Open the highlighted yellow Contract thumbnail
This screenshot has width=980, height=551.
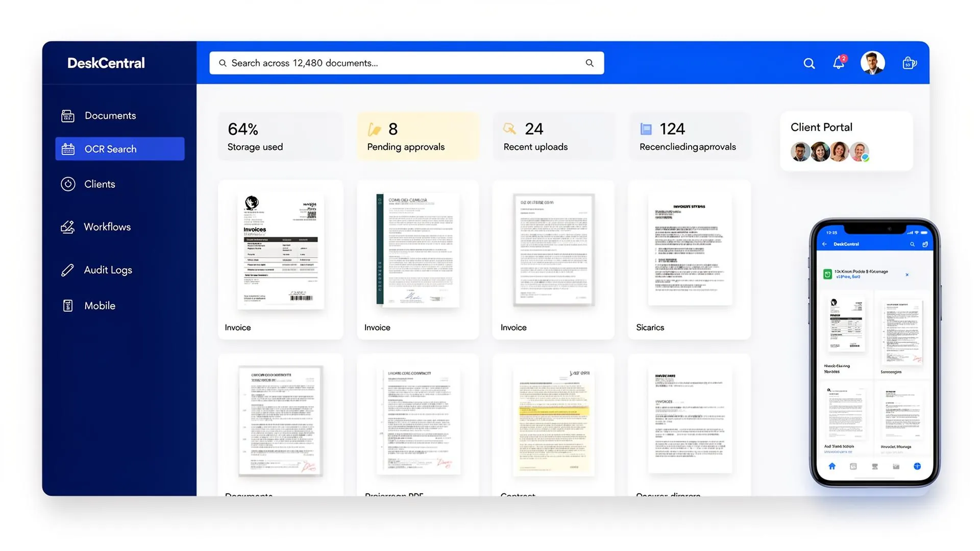tap(554, 422)
